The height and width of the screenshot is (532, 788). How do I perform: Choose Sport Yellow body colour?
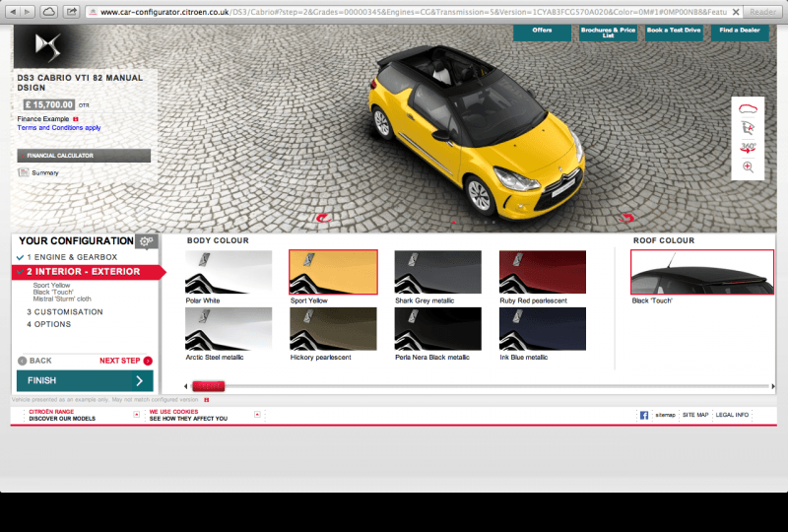point(333,272)
